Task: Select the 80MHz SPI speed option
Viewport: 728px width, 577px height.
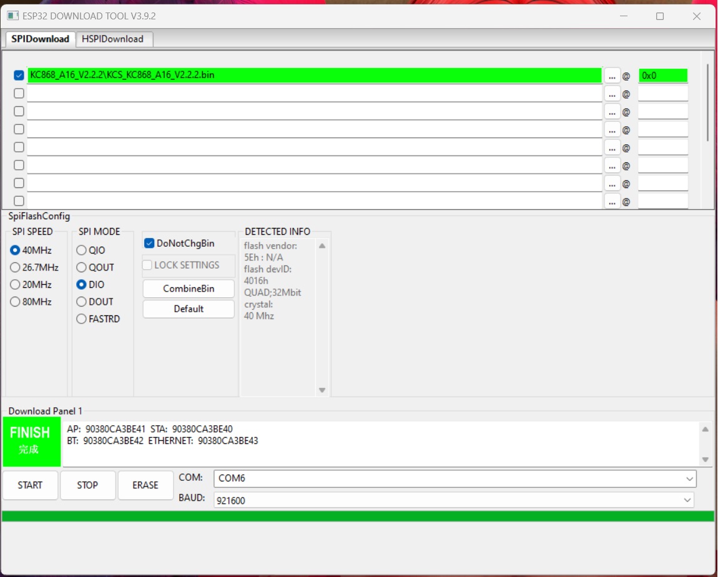Action: pyautogui.click(x=15, y=302)
